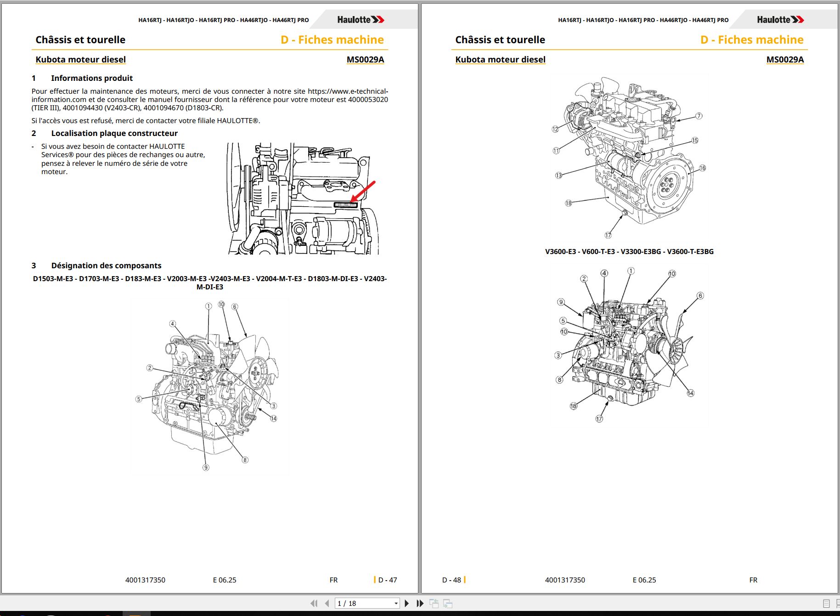Go to previous view

point(434,603)
